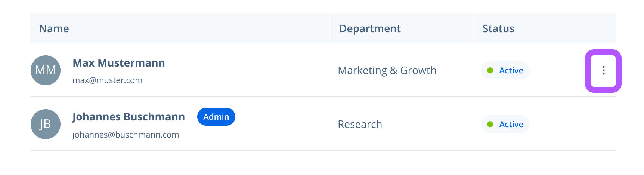Open the Max Mustermann user name
Image resolution: width=644 pixels, height=175 pixels.
(x=119, y=63)
